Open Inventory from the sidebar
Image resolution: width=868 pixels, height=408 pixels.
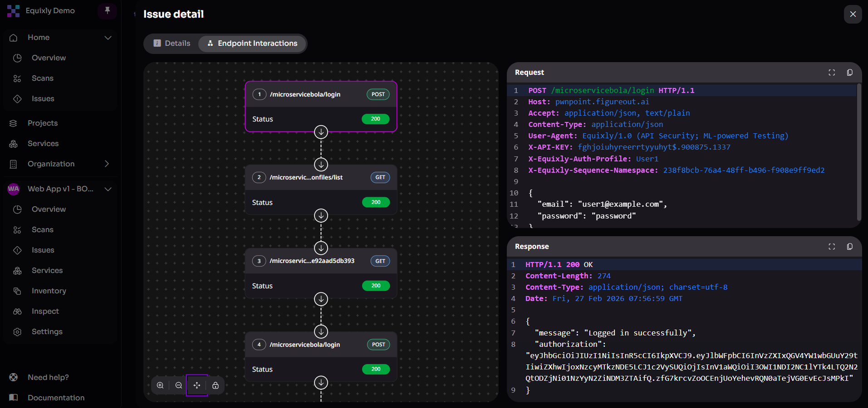coord(49,291)
